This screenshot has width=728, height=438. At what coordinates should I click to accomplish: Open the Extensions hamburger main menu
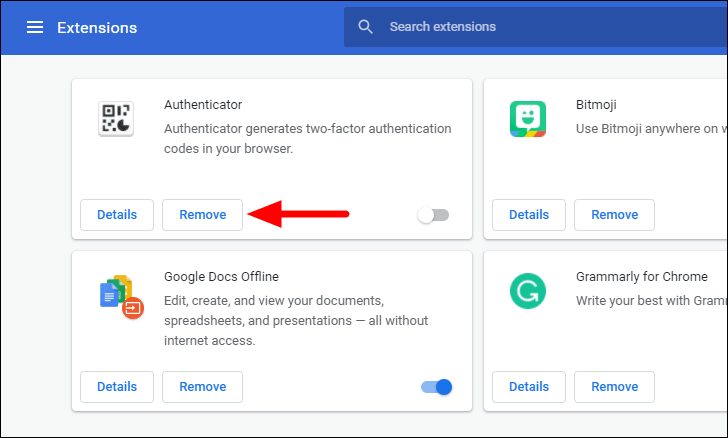coord(35,27)
